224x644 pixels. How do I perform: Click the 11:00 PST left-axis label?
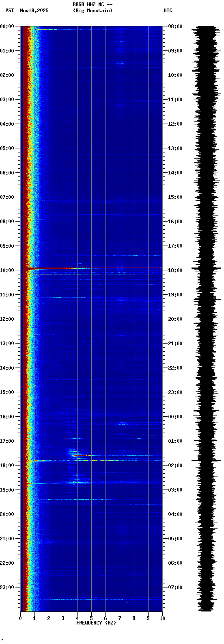pos(7,295)
